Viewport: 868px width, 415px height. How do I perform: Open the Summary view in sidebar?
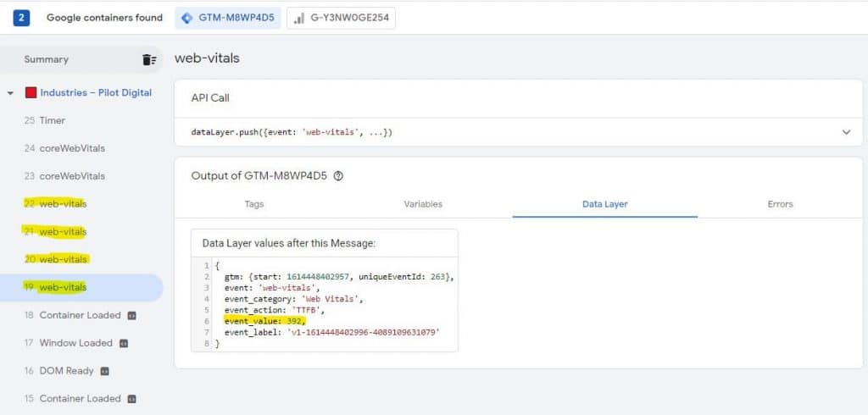click(x=46, y=60)
